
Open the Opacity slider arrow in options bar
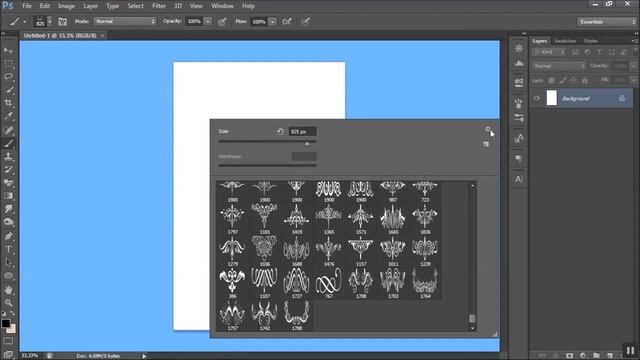click(208, 21)
